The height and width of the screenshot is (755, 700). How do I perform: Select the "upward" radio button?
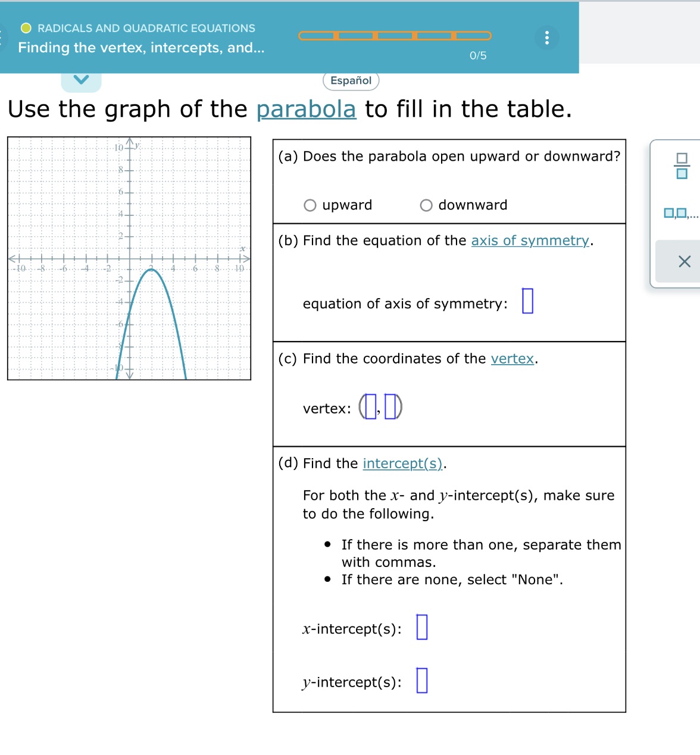point(310,205)
